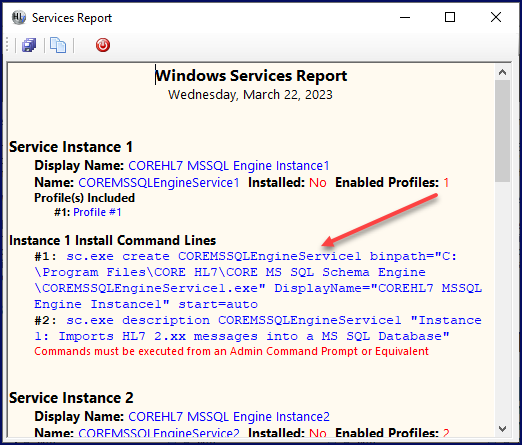Click COREHL7 MSSQL Engine Instance1 display name
The image size is (522, 445).
[229, 166]
